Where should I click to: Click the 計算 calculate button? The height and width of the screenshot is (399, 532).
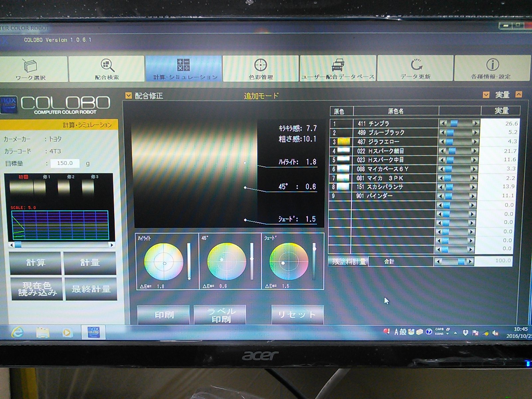(36, 263)
